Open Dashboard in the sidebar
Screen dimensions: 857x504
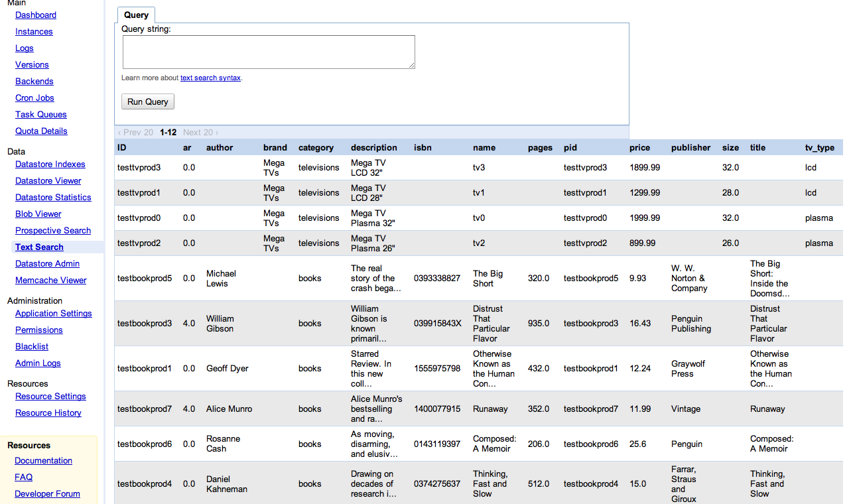coord(36,15)
